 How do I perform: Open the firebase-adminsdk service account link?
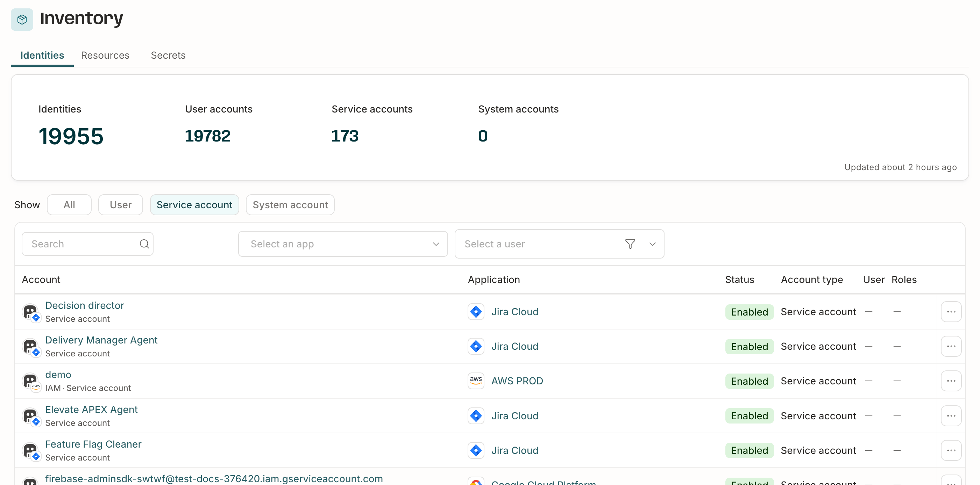[x=214, y=479]
